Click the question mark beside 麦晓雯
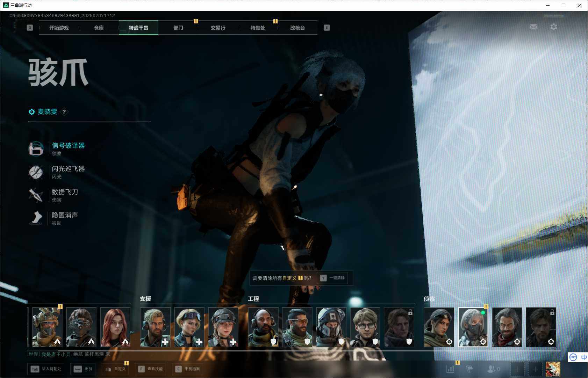The width and height of the screenshot is (588, 378). [64, 112]
